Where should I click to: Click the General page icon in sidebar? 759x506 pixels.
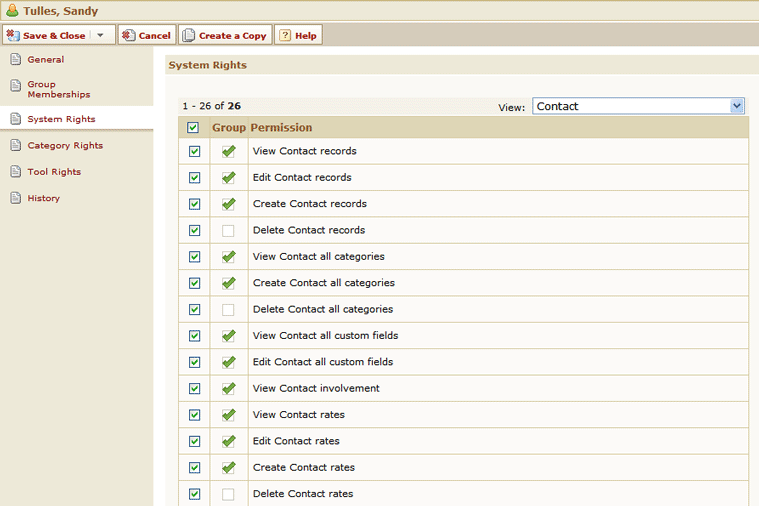16,60
